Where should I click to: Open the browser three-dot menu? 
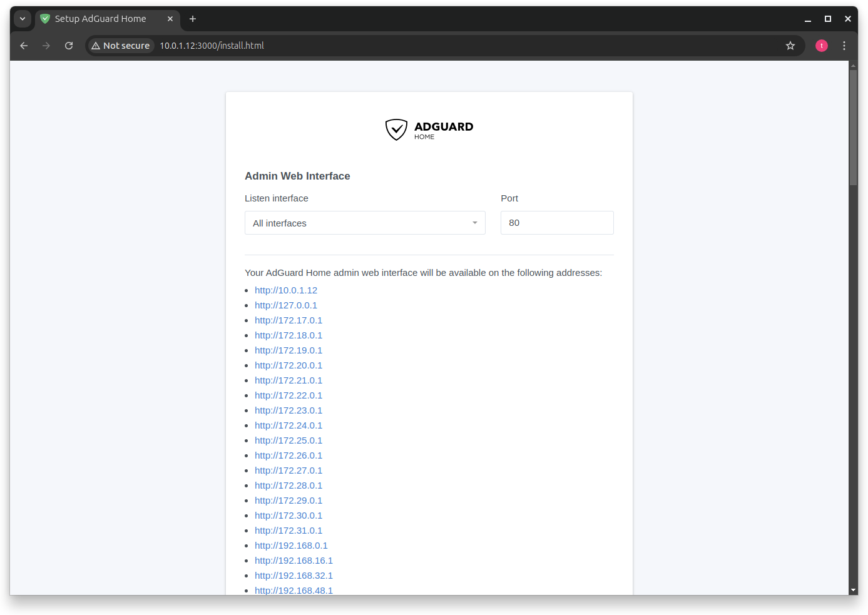[x=844, y=45]
